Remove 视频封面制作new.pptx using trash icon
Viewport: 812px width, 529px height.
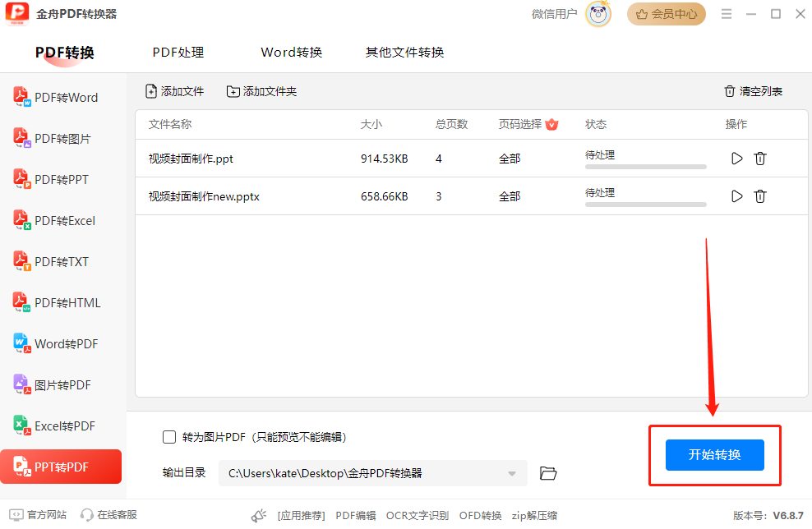[759, 196]
